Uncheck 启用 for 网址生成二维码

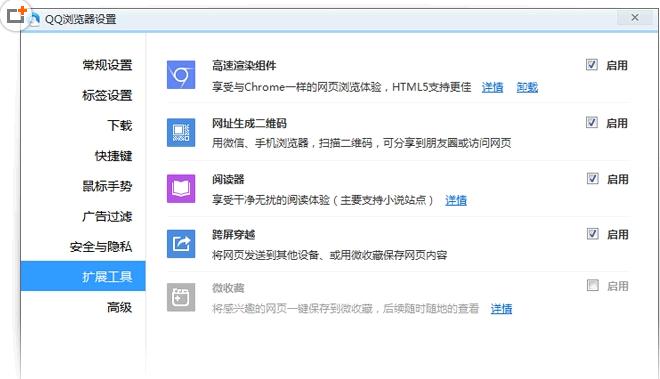pyautogui.click(x=592, y=123)
